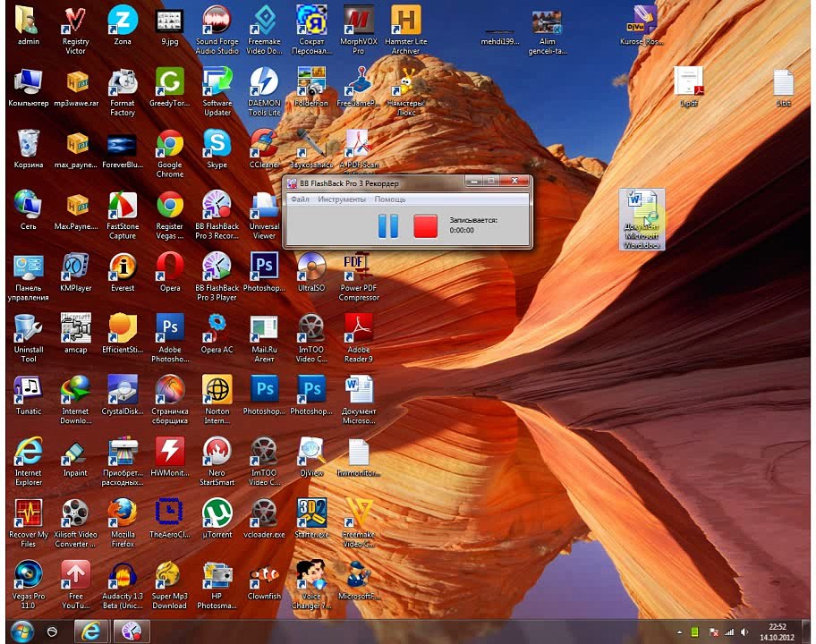The image size is (816, 644).
Task: Select the Norton Internet shortcut
Action: tap(217, 401)
